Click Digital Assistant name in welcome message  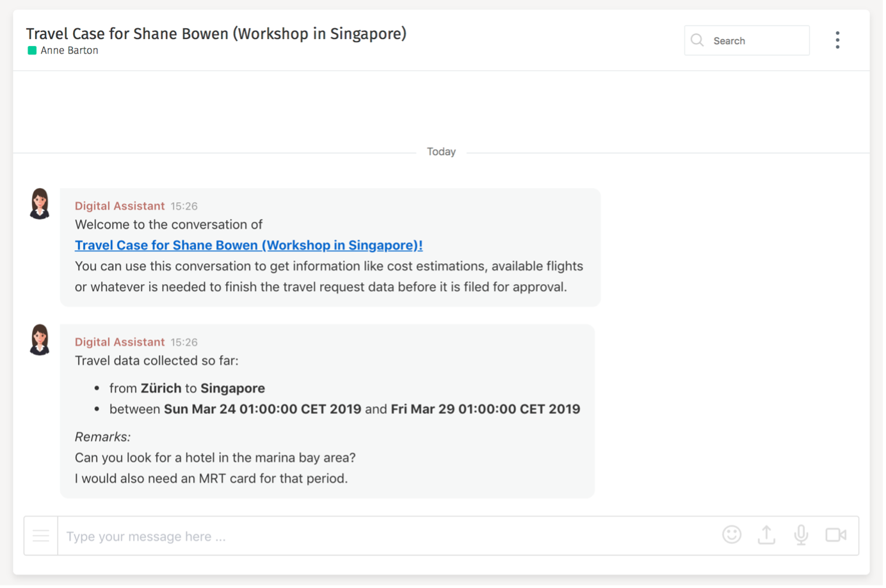coord(120,206)
